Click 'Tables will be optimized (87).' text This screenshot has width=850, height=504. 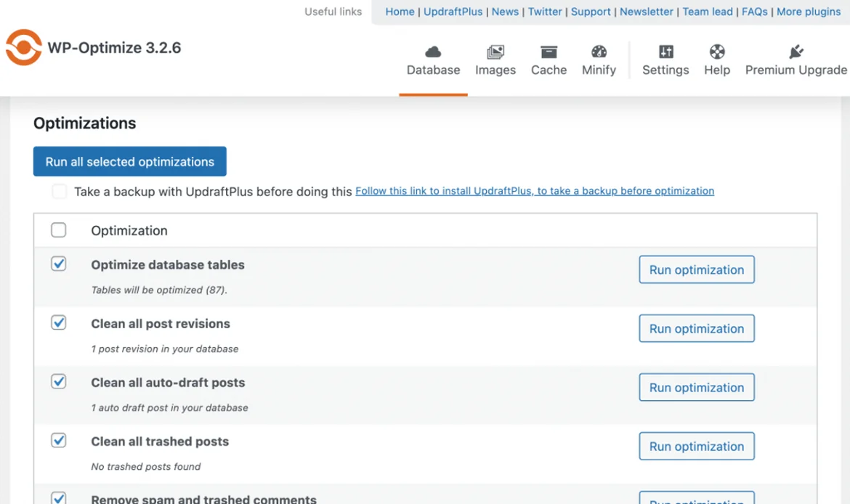(x=159, y=290)
